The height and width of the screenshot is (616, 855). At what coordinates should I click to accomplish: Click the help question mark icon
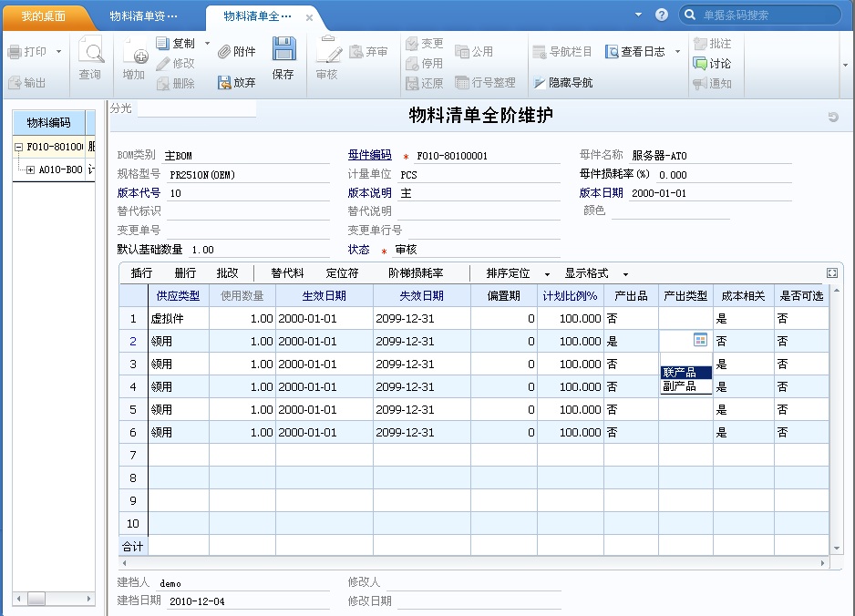click(x=662, y=15)
